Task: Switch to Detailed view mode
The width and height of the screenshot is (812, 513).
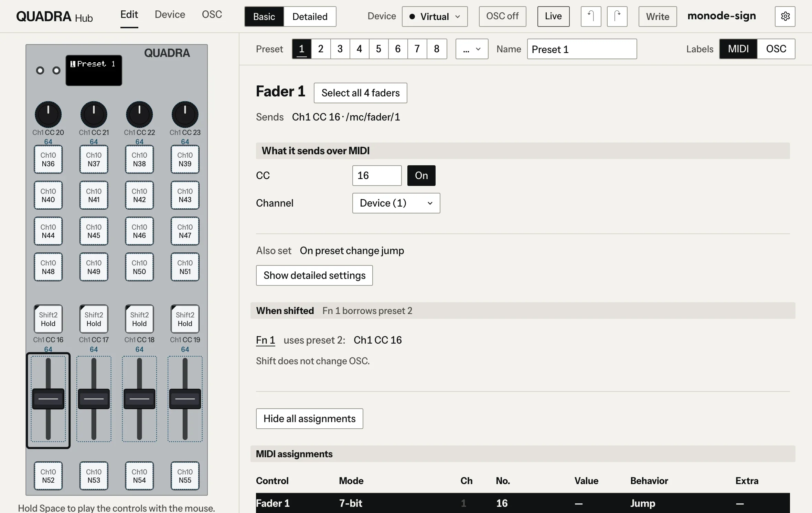Action: [310, 17]
